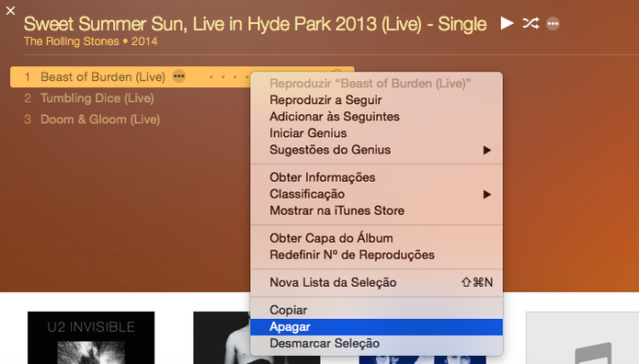Open the gray music note placeholder album

pyautogui.click(x=582, y=338)
